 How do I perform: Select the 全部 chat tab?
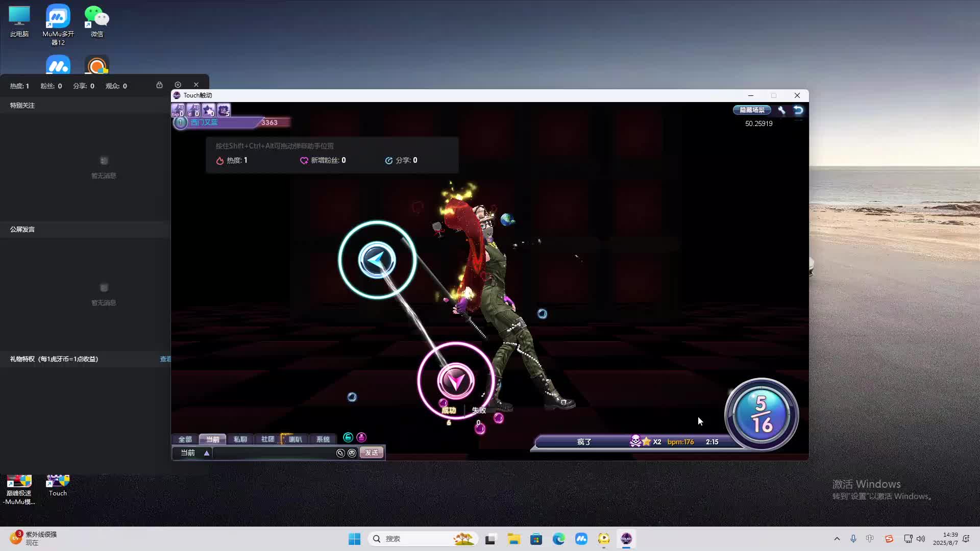(x=185, y=439)
